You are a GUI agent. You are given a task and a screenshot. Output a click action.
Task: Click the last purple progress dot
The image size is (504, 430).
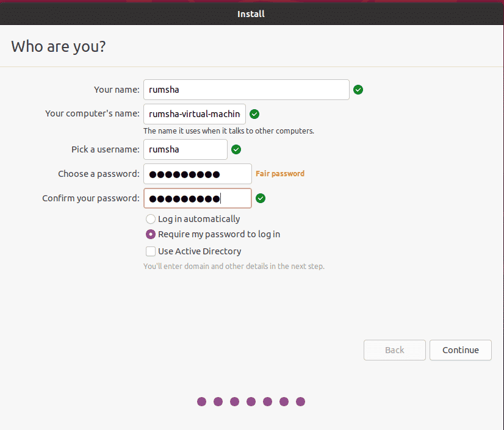tap(301, 402)
